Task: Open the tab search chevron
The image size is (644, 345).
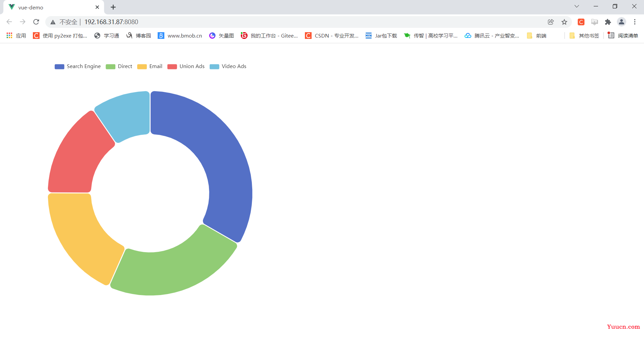Action: pos(577,6)
